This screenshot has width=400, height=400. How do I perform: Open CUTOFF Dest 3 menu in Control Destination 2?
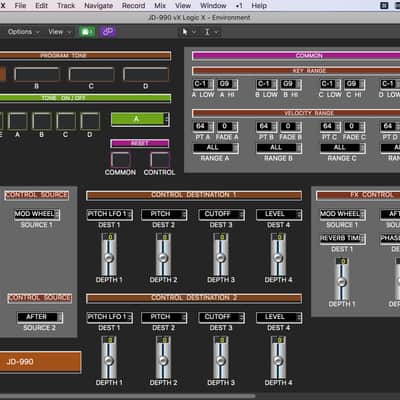pos(221,317)
